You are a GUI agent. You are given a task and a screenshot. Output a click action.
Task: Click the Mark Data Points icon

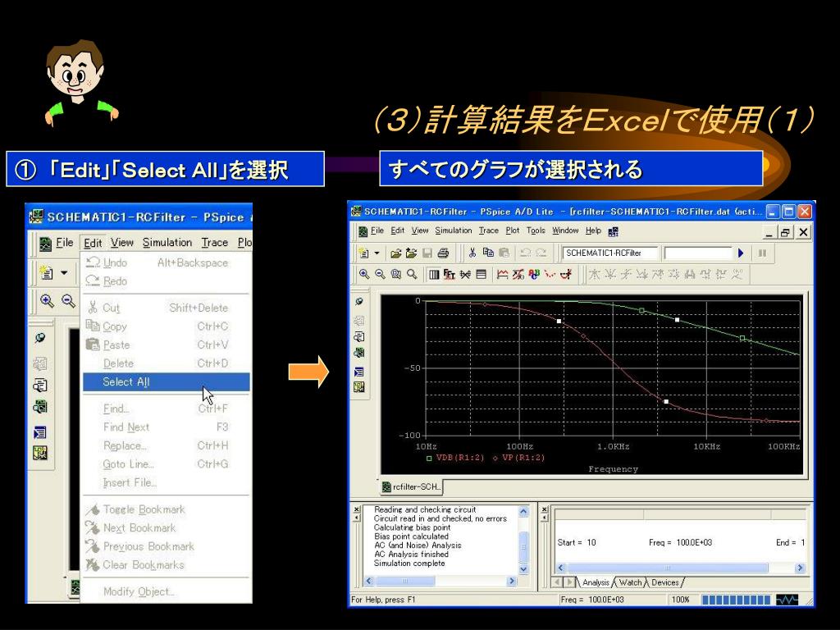coord(550,274)
